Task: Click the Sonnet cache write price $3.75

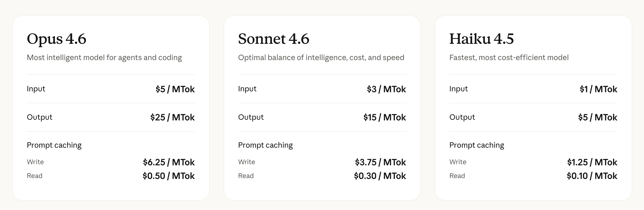Action: pyautogui.click(x=380, y=162)
